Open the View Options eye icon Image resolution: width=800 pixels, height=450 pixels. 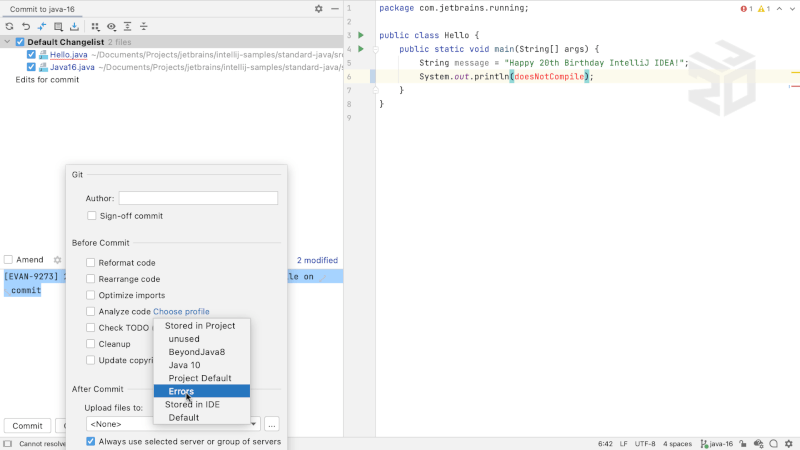click(111, 27)
